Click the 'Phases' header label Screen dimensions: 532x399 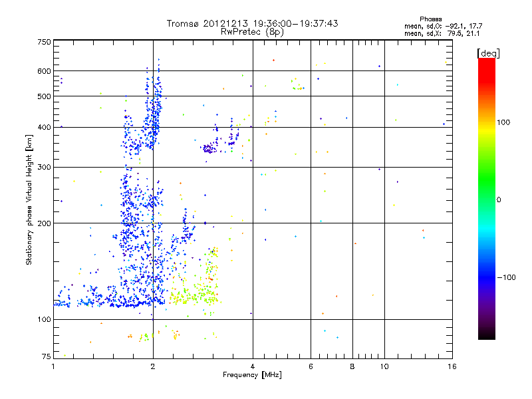[430, 19]
